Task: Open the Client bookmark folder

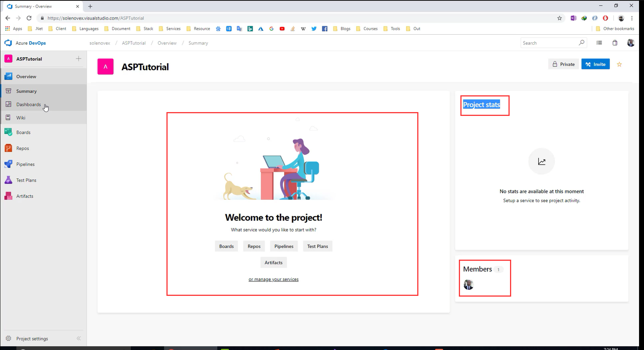Action: [x=57, y=29]
